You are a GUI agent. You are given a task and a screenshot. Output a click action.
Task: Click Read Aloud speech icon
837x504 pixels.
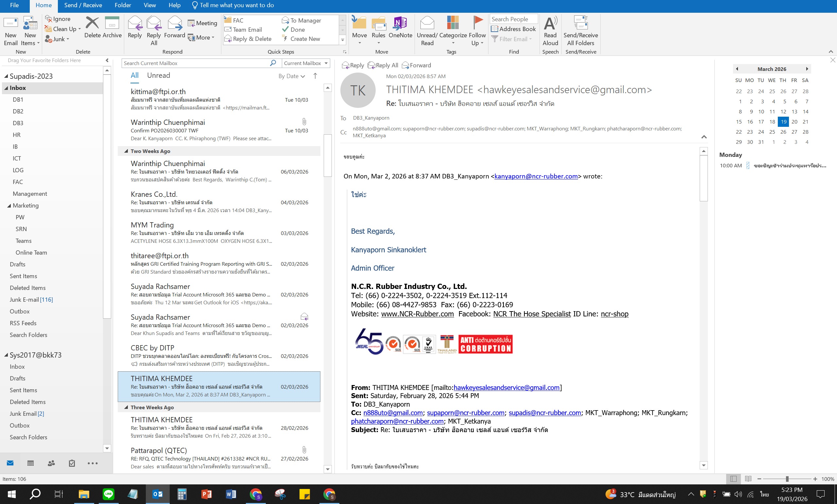coord(550,24)
